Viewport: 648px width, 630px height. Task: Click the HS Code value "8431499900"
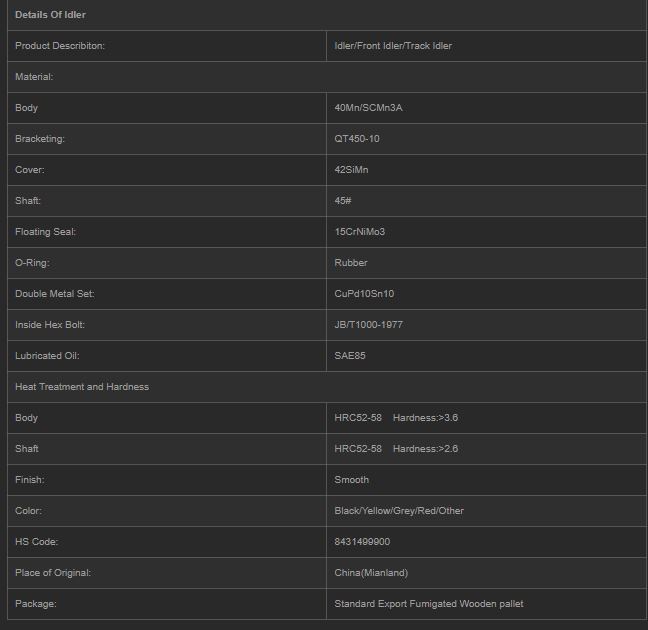(362, 542)
